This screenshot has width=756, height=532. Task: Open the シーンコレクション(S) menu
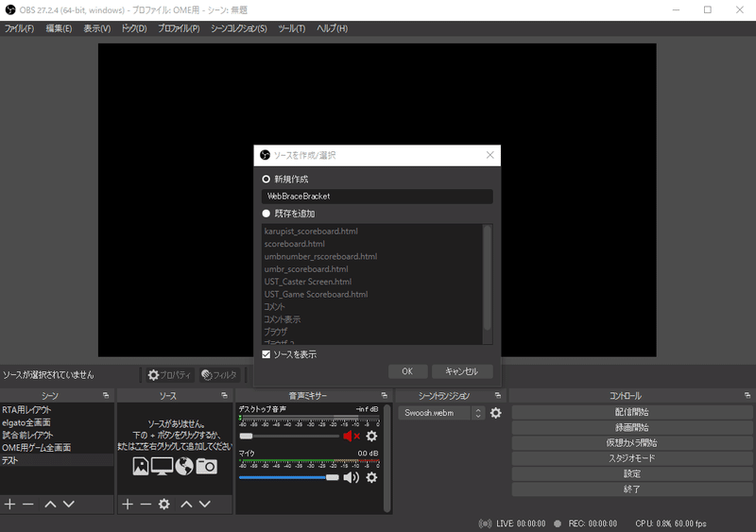tap(239, 28)
